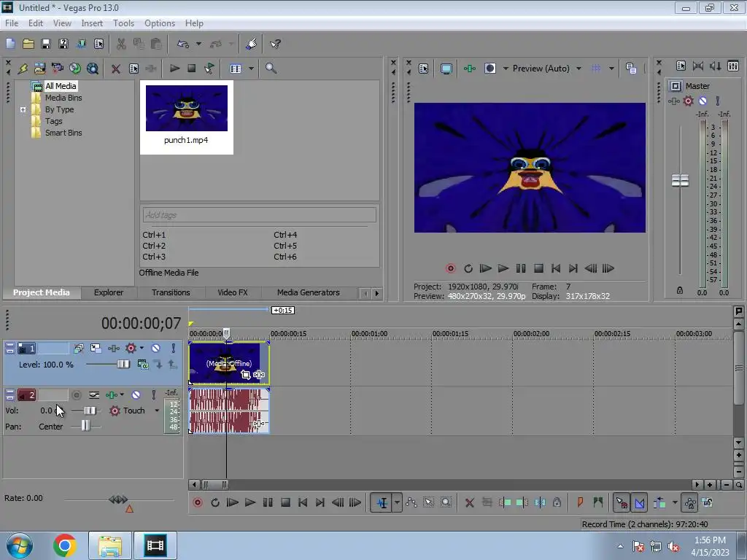Open the Overlays grid dropdown arrow
The image size is (747, 560).
[612, 69]
